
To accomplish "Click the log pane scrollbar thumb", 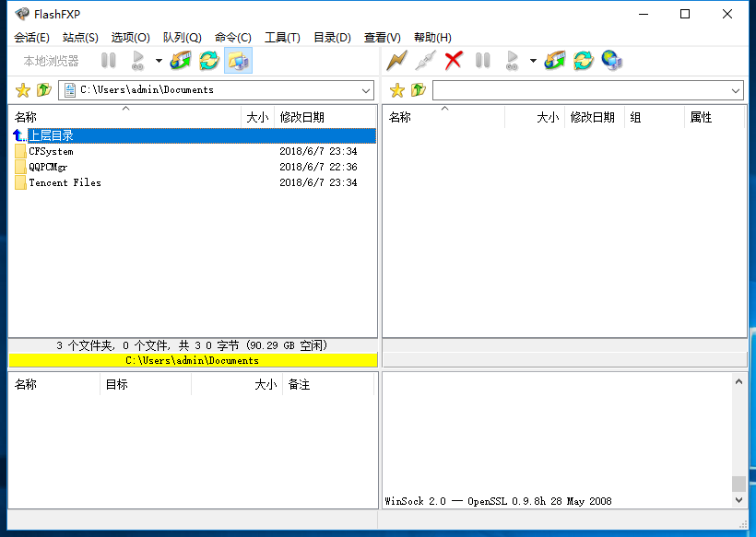I will (738, 484).
